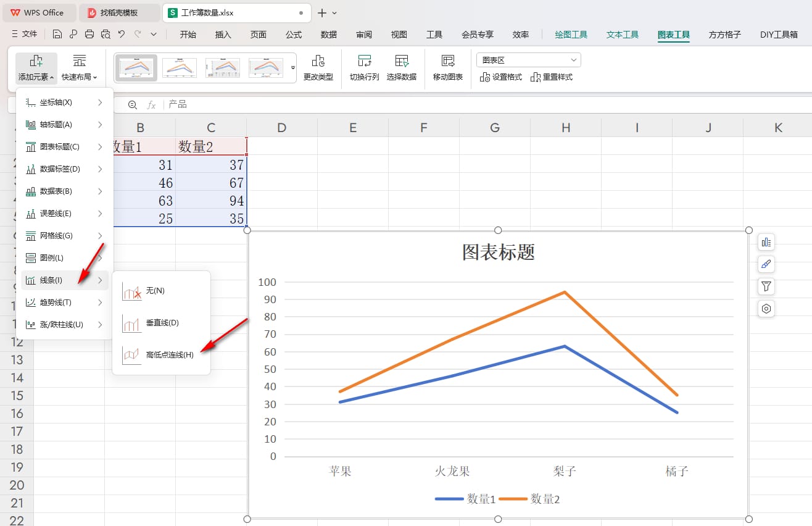
Task: Choose 高低点连线(H) high-low lines option
Action: 161,355
